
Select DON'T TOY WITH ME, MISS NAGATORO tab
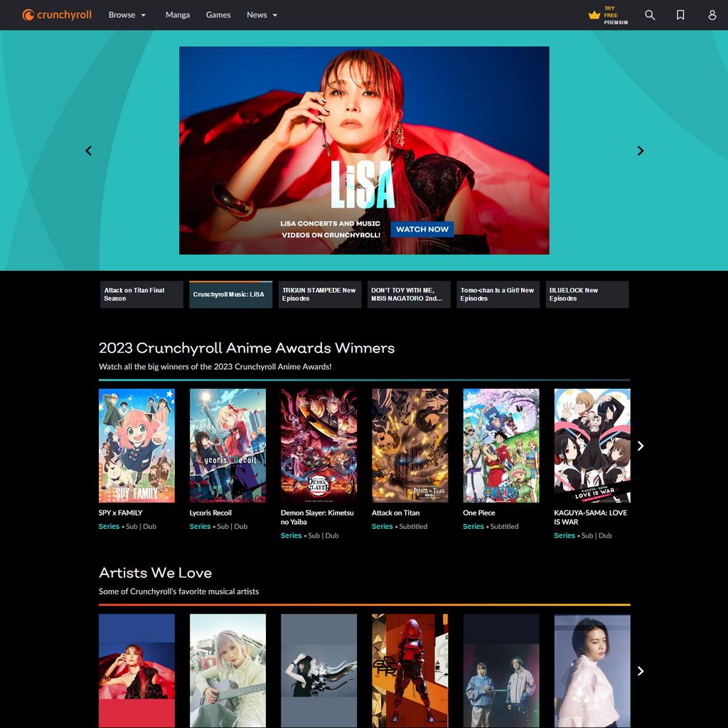(x=409, y=294)
